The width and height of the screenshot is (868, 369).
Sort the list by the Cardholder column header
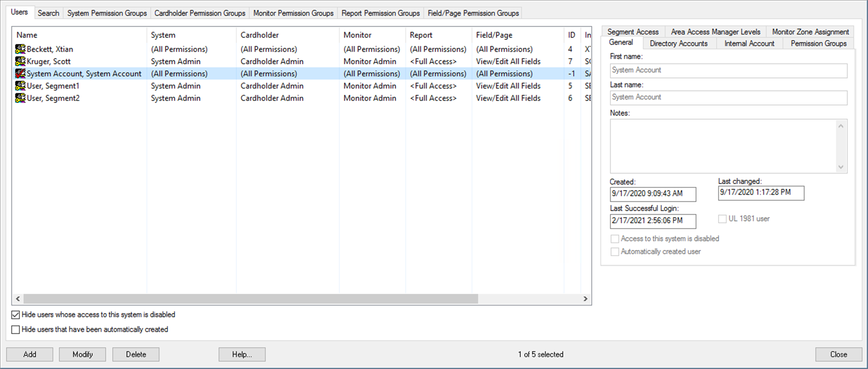260,35
